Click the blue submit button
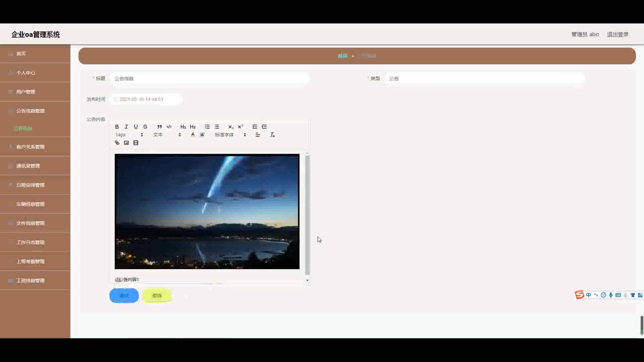This screenshot has width=644, height=362. (x=124, y=296)
